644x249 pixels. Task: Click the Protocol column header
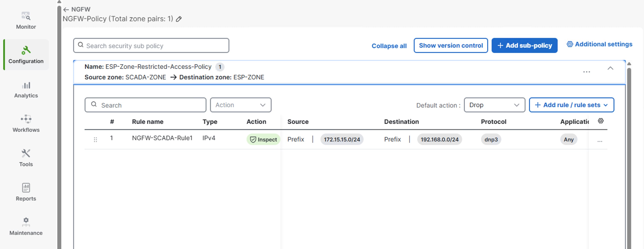(493, 122)
